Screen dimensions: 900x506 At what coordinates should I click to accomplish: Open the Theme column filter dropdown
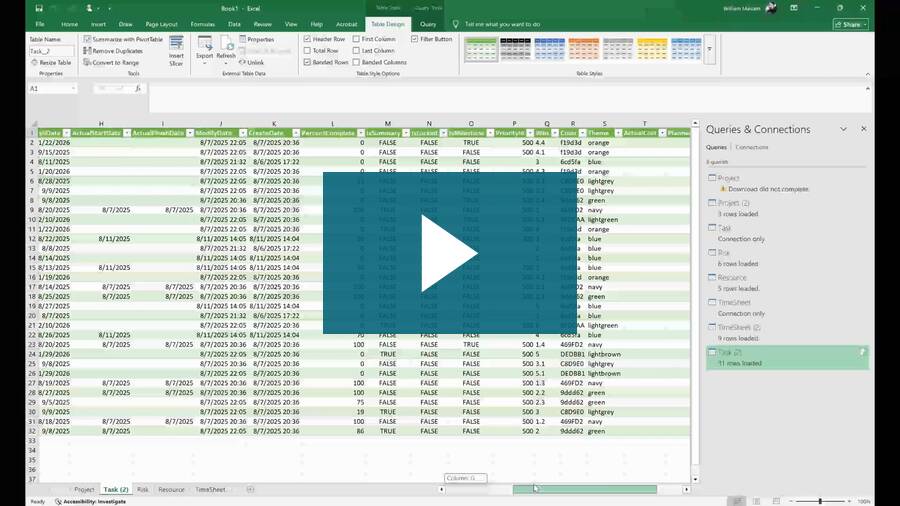tap(618, 133)
